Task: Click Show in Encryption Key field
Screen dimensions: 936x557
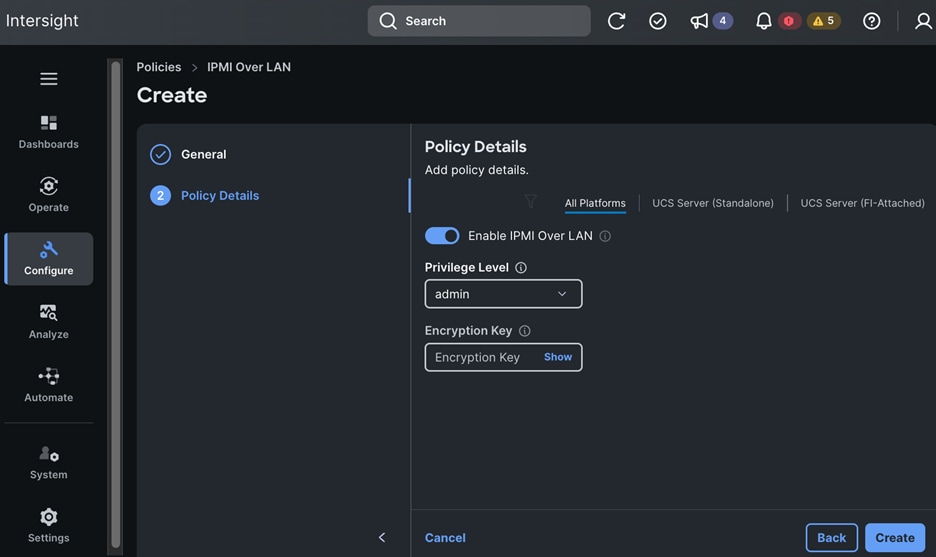Action: [558, 357]
